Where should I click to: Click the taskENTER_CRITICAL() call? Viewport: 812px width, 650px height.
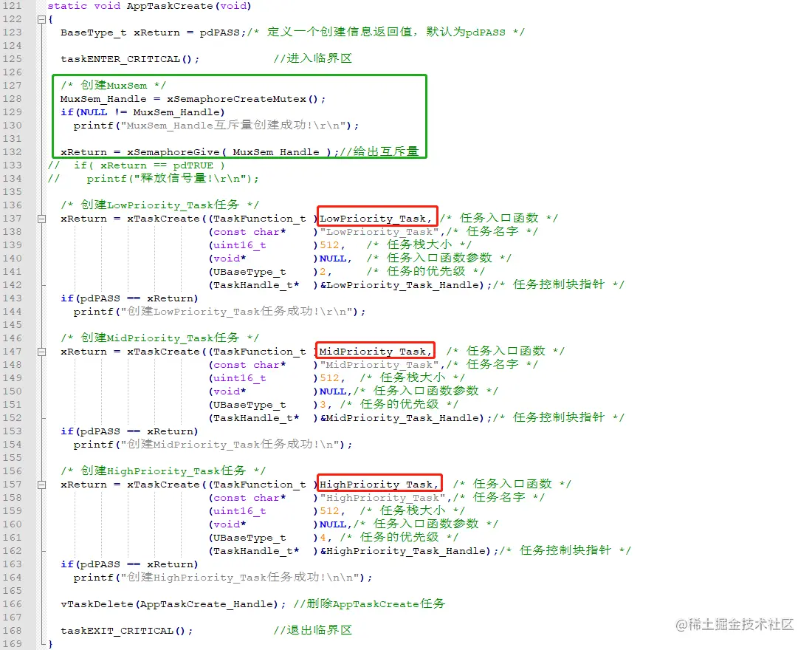129,58
